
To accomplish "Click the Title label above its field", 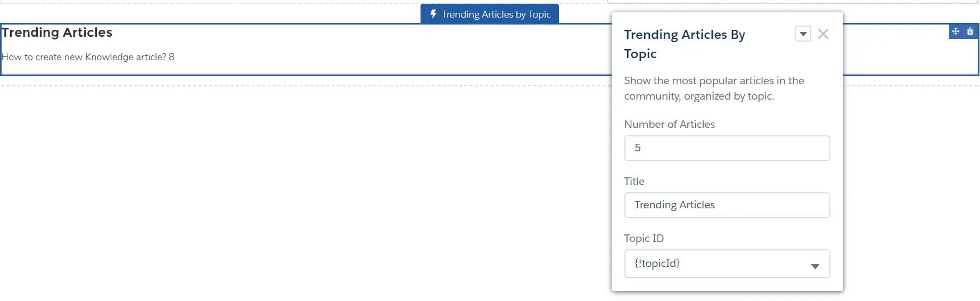I will [635, 181].
